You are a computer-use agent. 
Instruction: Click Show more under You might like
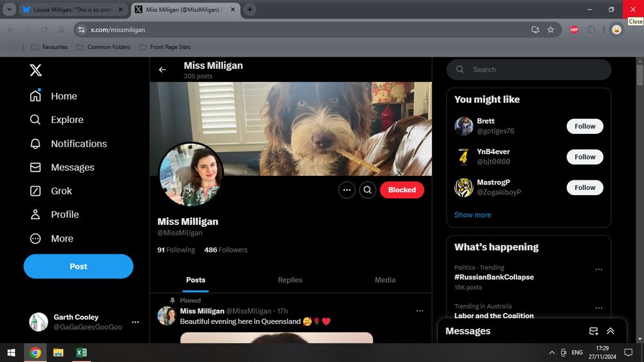coord(472,215)
